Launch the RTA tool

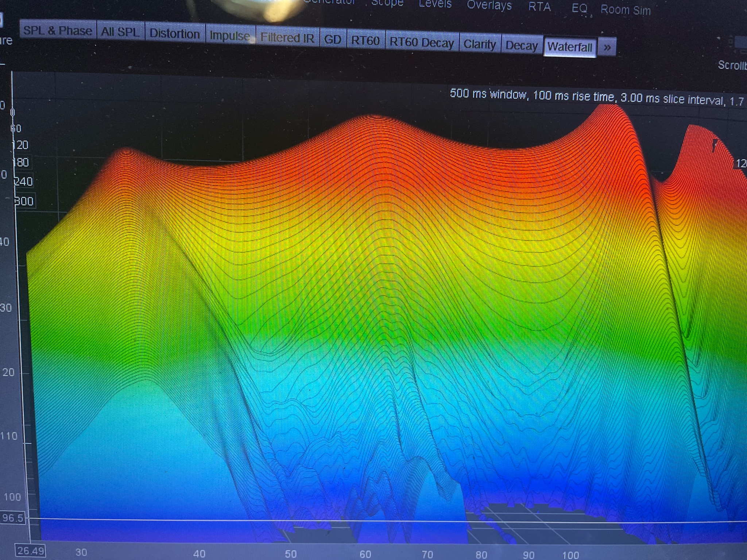[539, 7]
